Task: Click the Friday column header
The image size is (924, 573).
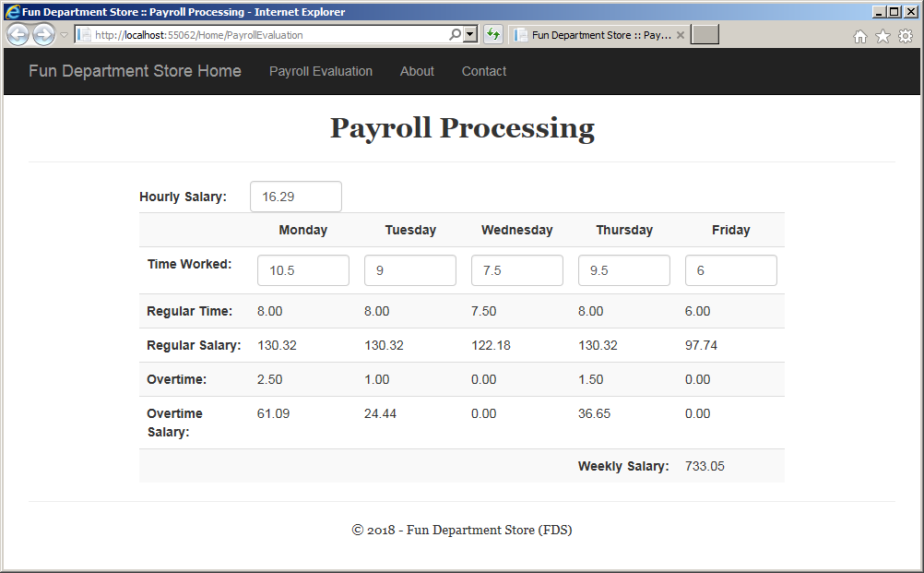Action: pos(730,230)
